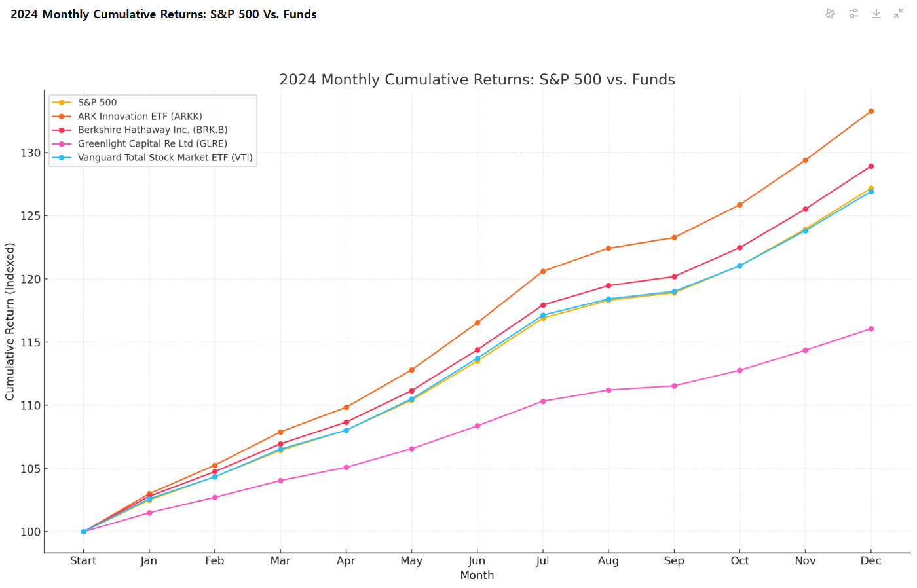Viewport: 917px width, 588px height.
Task: Click the '110' y-axis tick label
Action: point(30,405)
